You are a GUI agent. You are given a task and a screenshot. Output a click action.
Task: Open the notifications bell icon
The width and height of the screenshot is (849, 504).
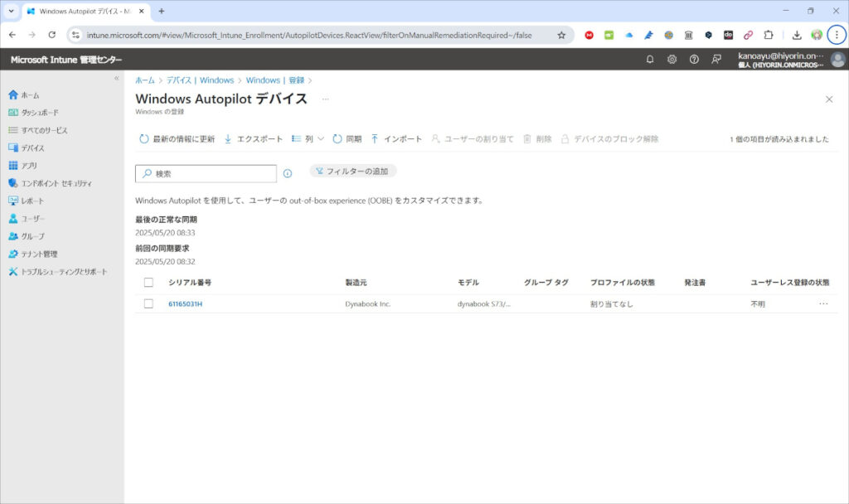[x=650, y=60]
